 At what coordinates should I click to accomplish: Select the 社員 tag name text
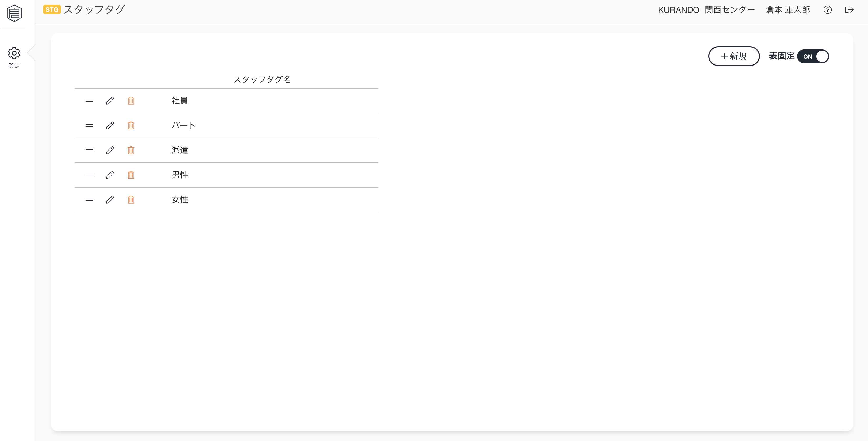click(180, 101)
